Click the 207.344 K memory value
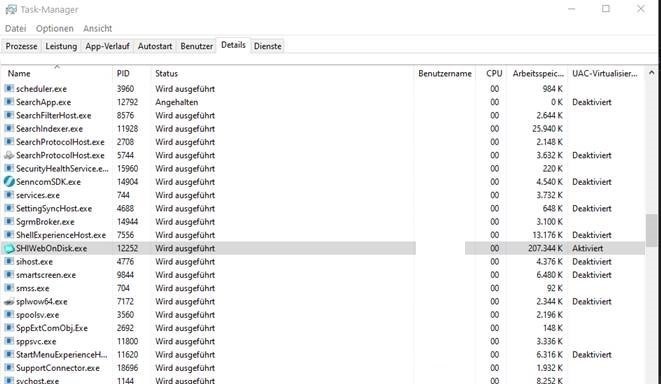Viewport: 661px width, 384px height. click(x=545, y=248)
